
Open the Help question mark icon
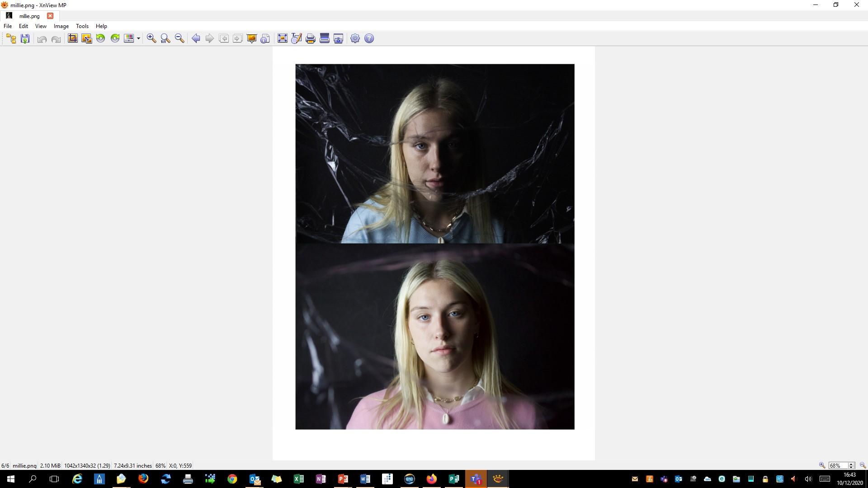tap(369, 38)
